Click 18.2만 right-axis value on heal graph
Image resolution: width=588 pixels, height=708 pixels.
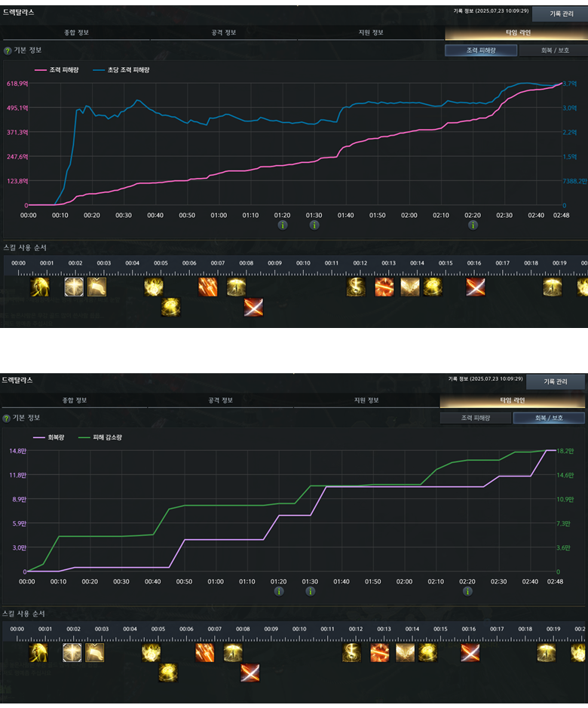565,451
